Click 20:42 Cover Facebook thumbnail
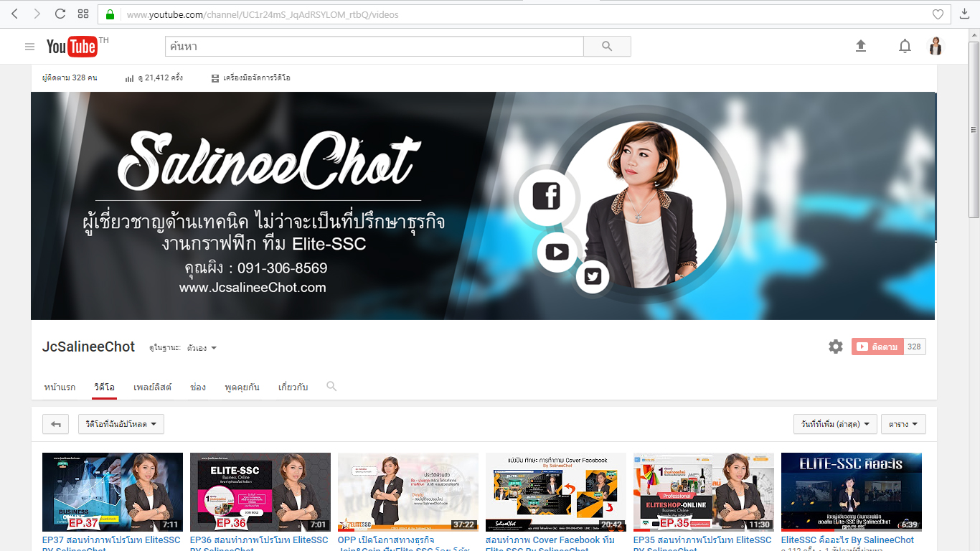This screenshot has height=551, width=980. click(556, 492)
